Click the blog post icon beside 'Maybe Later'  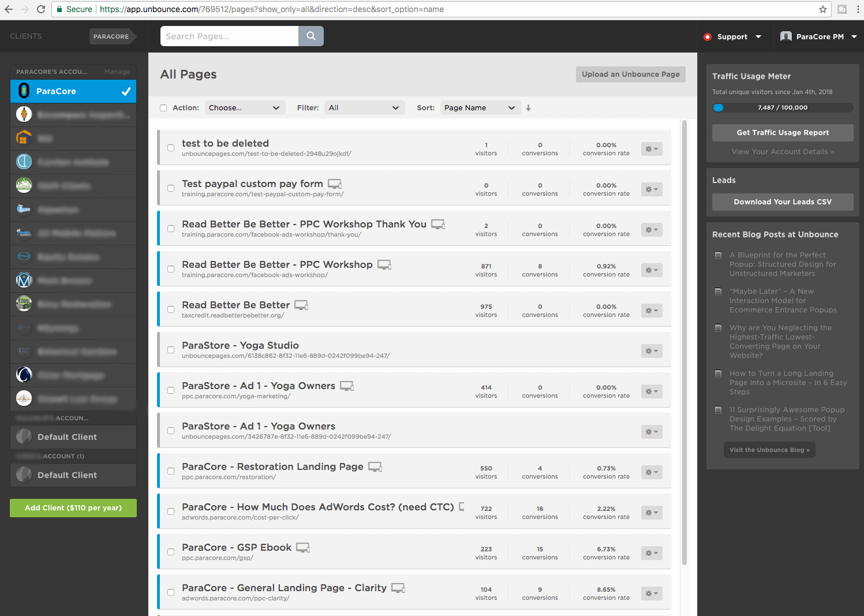(718, 292)
